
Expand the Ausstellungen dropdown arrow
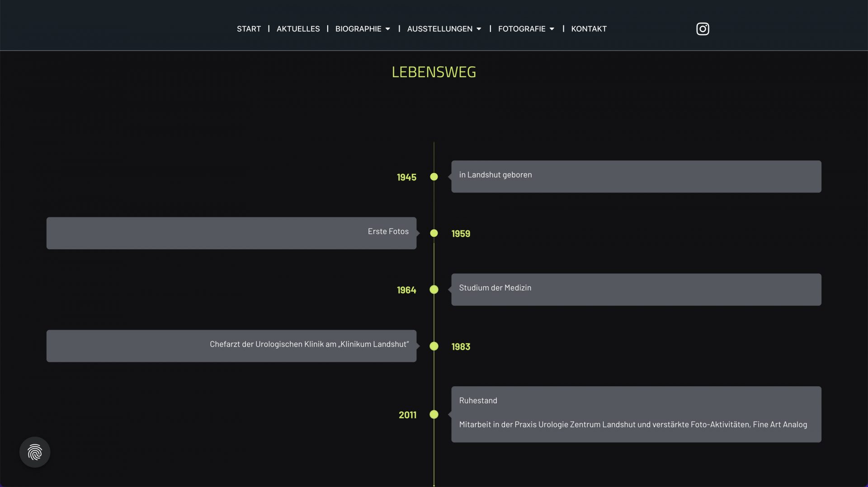coord(479,29)
